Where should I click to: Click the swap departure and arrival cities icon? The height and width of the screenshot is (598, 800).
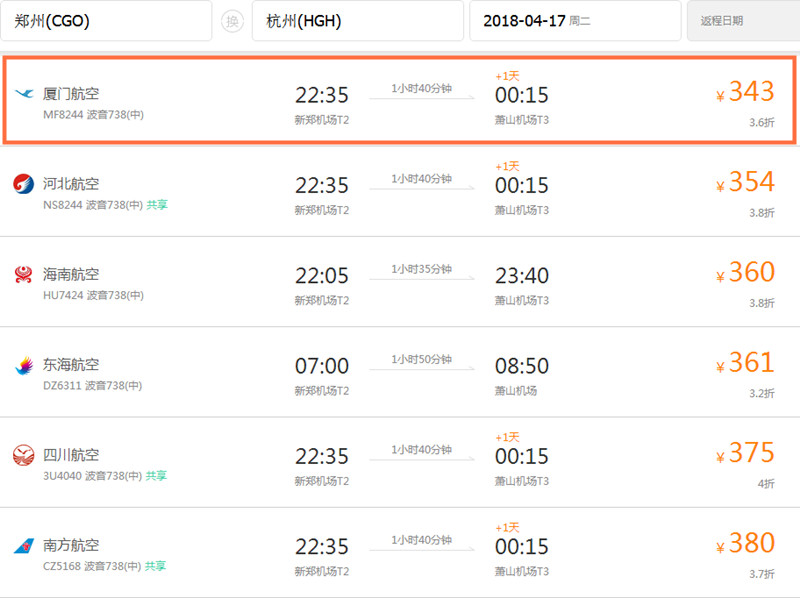click(x=232, y=20)
